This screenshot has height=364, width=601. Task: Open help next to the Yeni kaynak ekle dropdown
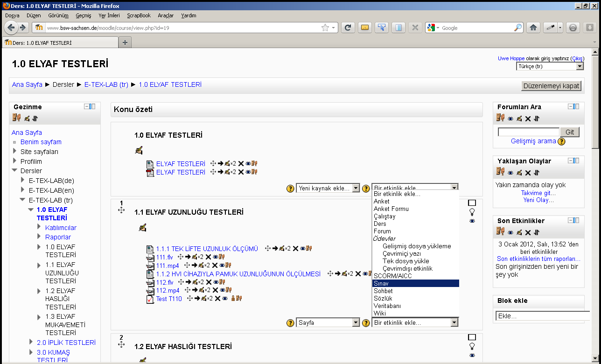pos(290,188)
